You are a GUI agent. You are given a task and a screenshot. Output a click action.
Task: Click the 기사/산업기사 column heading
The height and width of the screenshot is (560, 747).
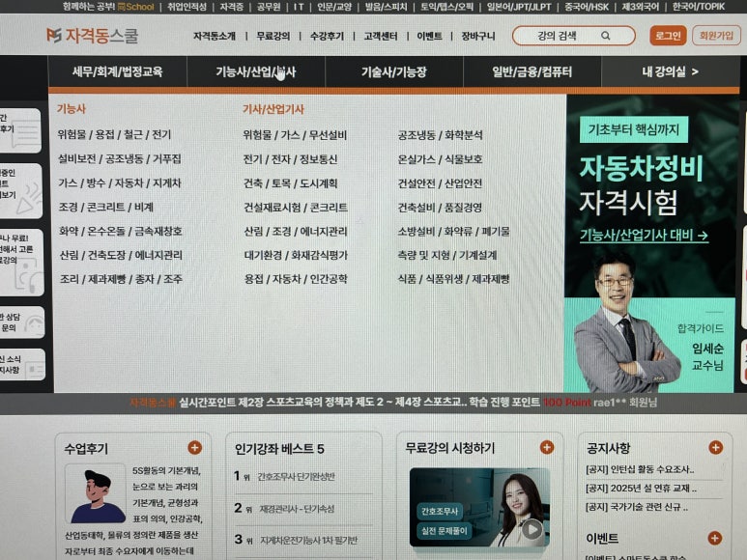coord(273,109)
